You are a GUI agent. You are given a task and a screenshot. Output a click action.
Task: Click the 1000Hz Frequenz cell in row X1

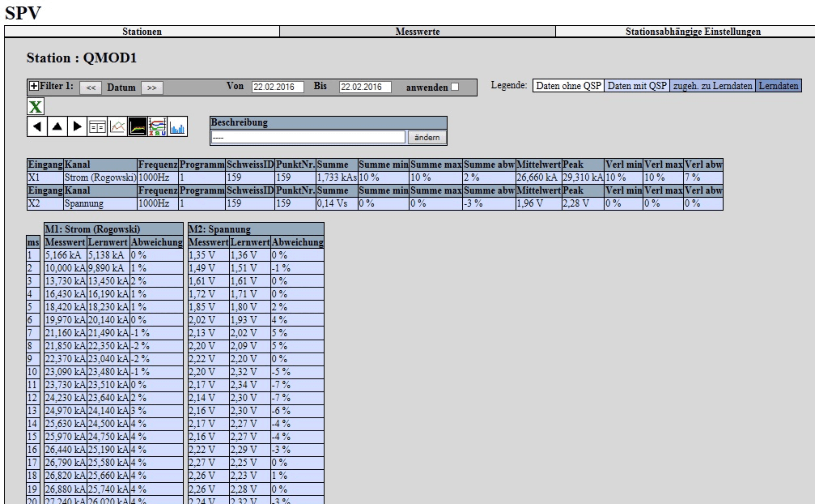tap(158, 177)
